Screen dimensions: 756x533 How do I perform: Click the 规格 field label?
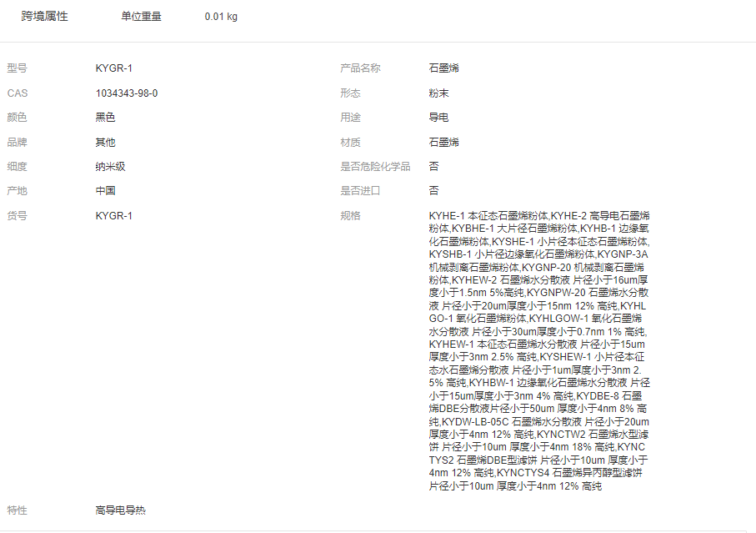[350, 216]
